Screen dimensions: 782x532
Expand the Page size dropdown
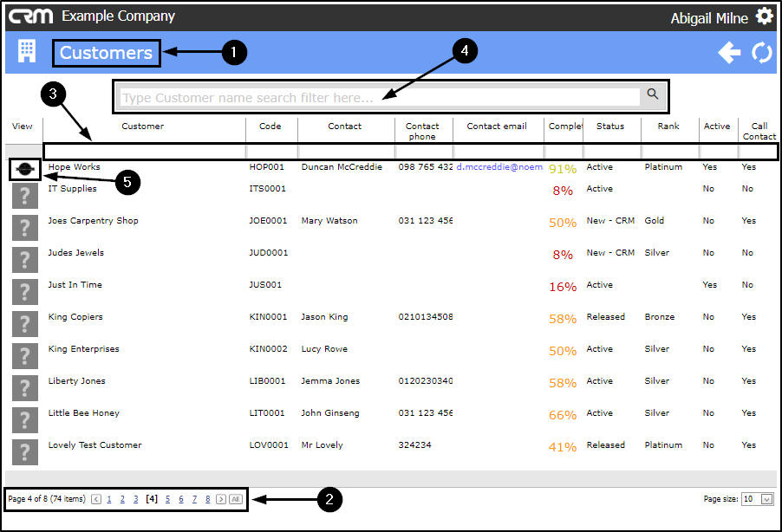[767, 499]
